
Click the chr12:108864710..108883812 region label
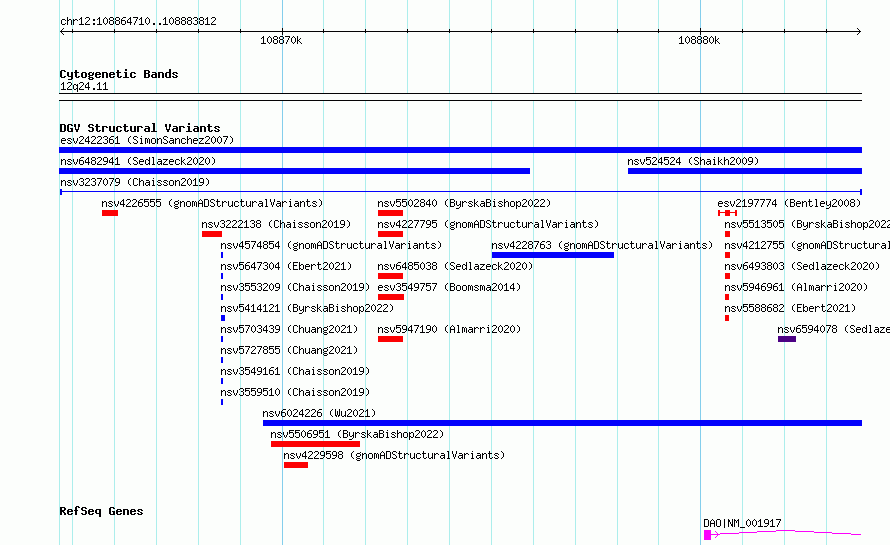pyautogui.click(x=138, y=22)
